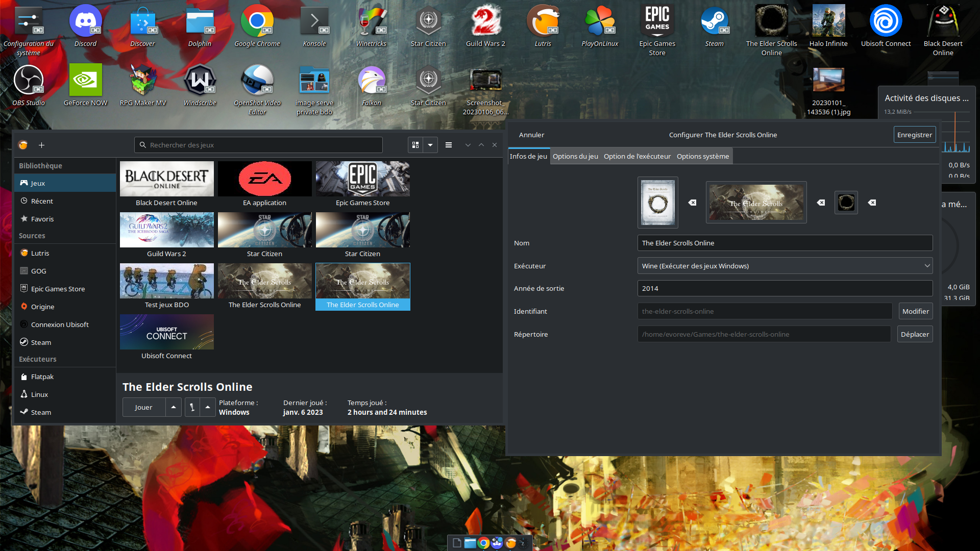The width and height of the screenshot is (980, 551).
Task: Remove the cover art image
Action: (x=692, y=203)
